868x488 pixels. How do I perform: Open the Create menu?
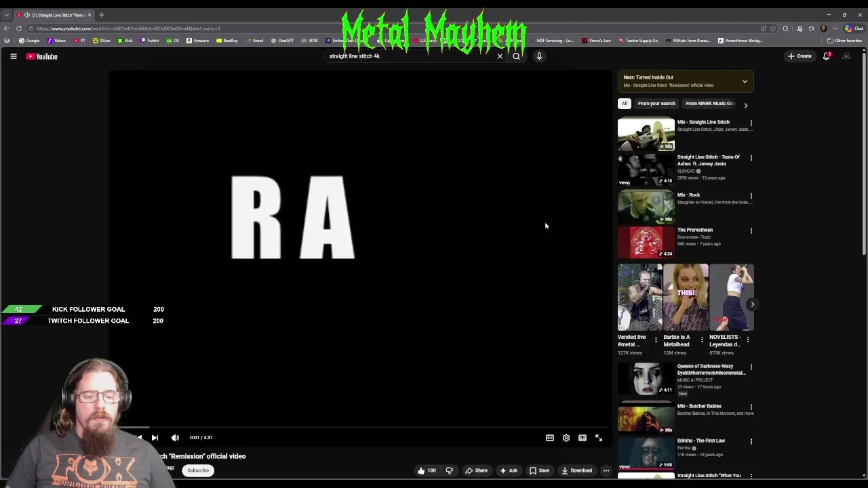point(800,56)
